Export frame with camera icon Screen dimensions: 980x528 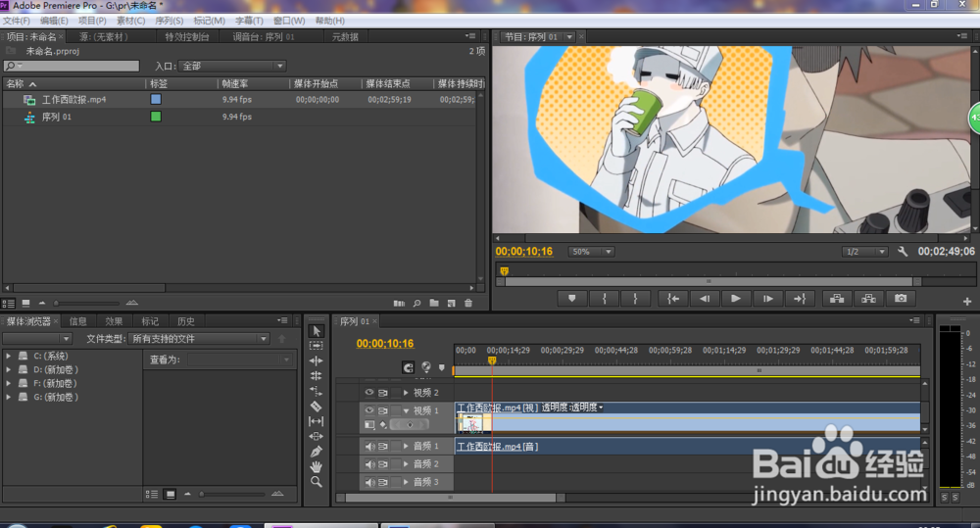901,299
